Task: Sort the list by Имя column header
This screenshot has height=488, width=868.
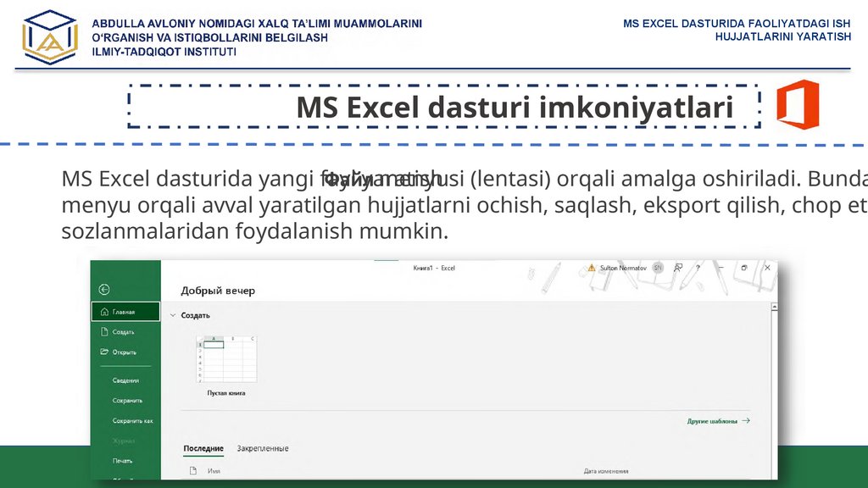Action: 214,471
